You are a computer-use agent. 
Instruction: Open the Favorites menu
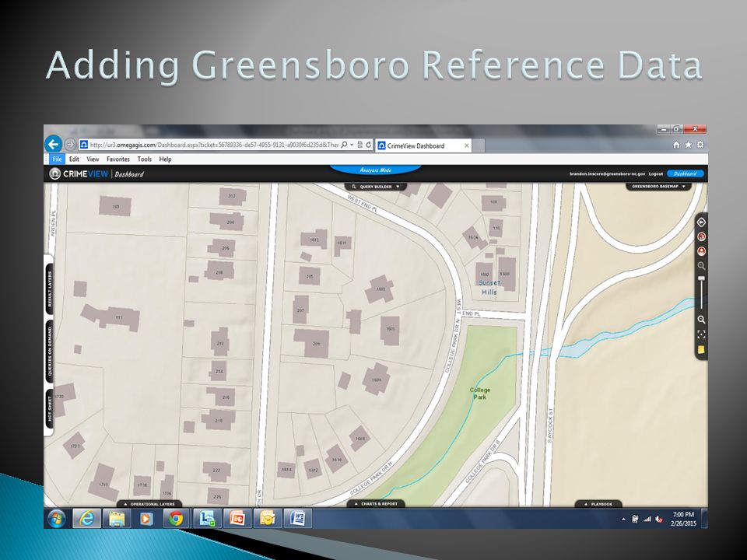tap(118, 159)
